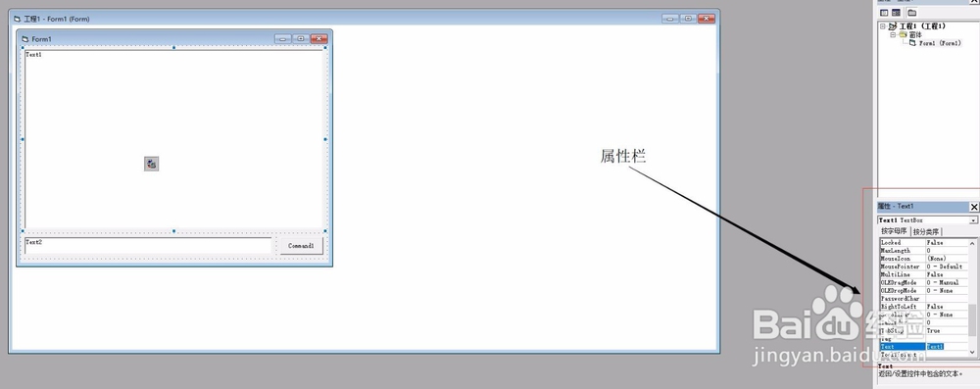Select the Locked property row
The image size is (980, 389).
point(923,243)
